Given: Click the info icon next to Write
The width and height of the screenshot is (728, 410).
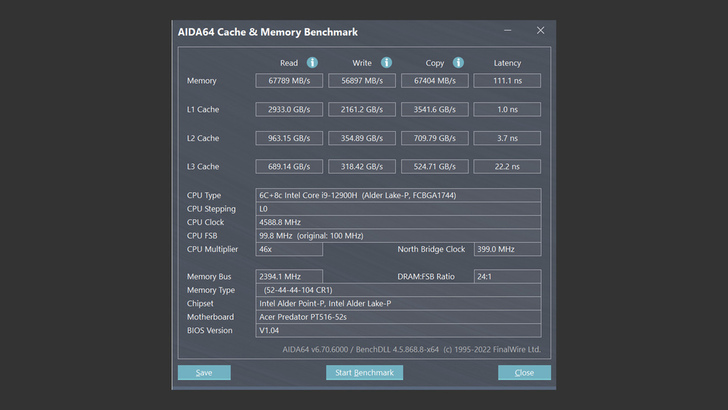Looking at the screenshot, I should pos(385,63).
